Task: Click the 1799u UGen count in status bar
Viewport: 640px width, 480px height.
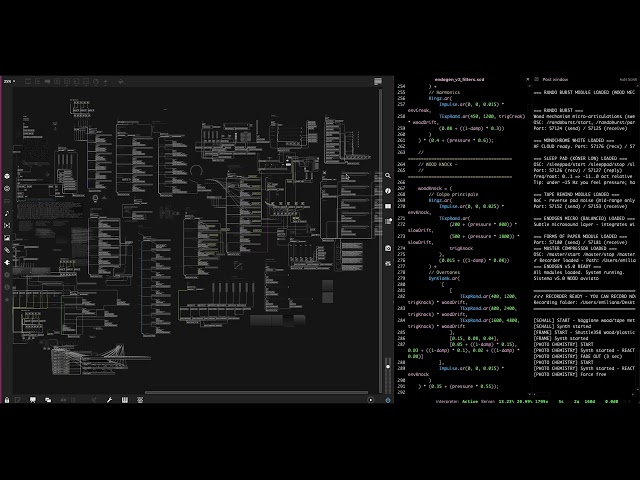Action: (542, 402)
